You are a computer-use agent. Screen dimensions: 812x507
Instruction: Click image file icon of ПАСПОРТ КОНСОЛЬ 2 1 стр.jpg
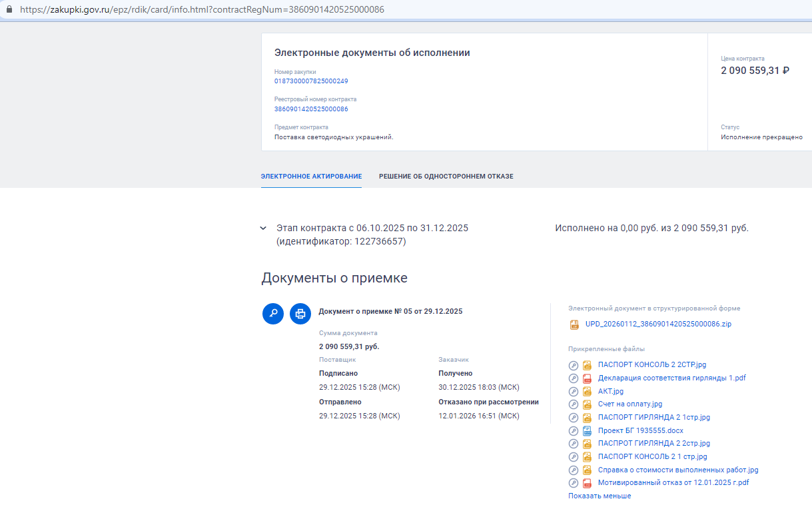point(587,456)
